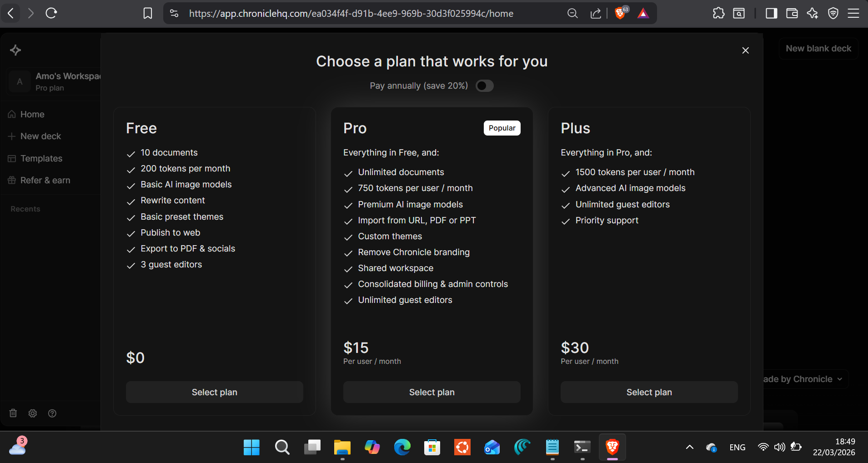Screen dimensions: 868x463
Task: Go back in browser history
Action: tap(11, 13)
